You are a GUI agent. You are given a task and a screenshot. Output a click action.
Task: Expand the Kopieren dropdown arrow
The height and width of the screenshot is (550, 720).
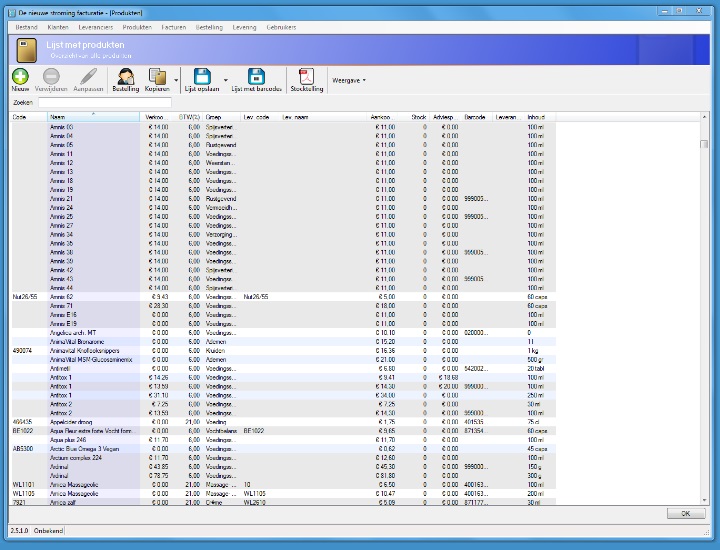pyautogui.click(x=176, y=80)
